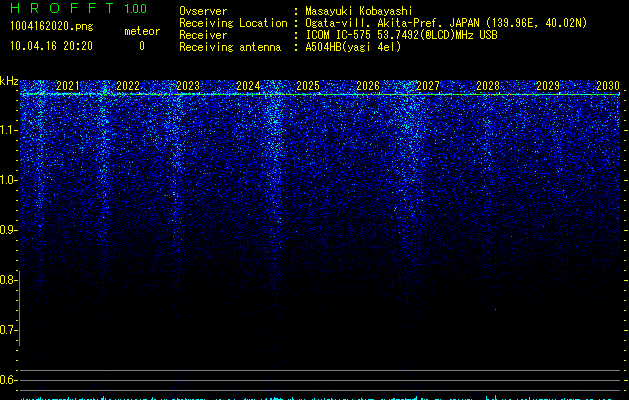Click the 2024 time marker
Screen dimensions: 629x400
pos(248,86)
